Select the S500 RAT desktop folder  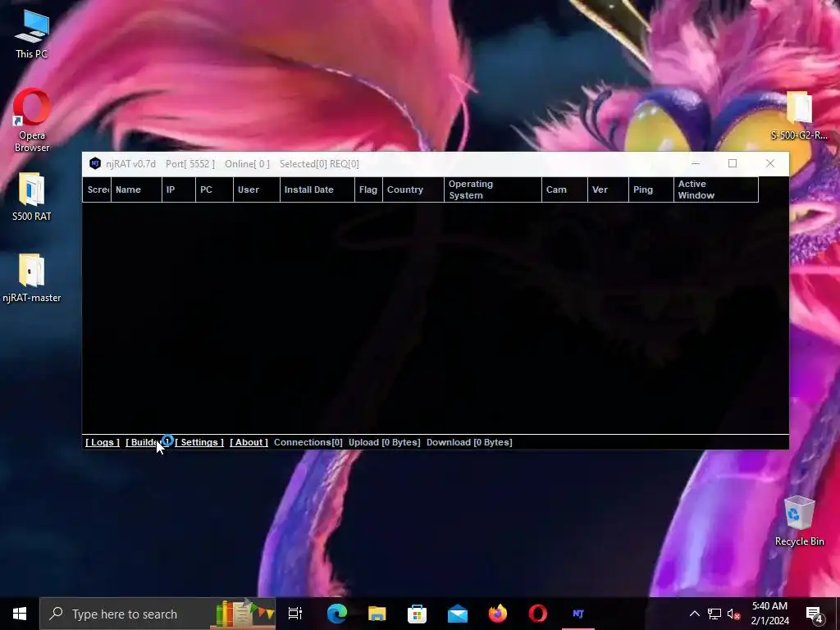point(32,197)
